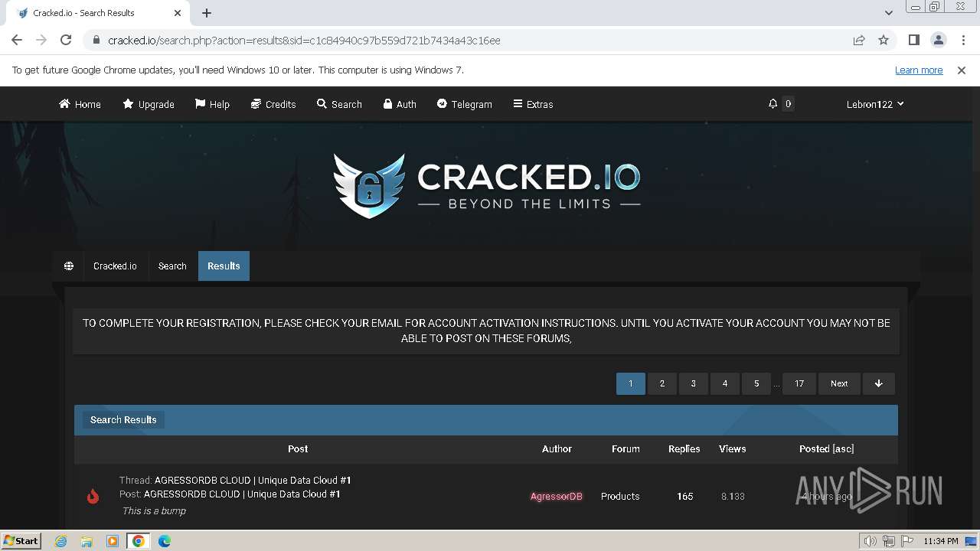Sort by the Forum column header
The width and height of the screenshot is (980, 551).
pos(626,448)
